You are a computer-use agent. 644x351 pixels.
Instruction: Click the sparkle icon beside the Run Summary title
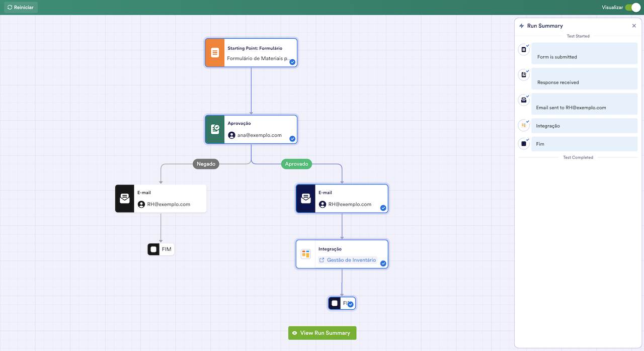click(x=521, y=26)
